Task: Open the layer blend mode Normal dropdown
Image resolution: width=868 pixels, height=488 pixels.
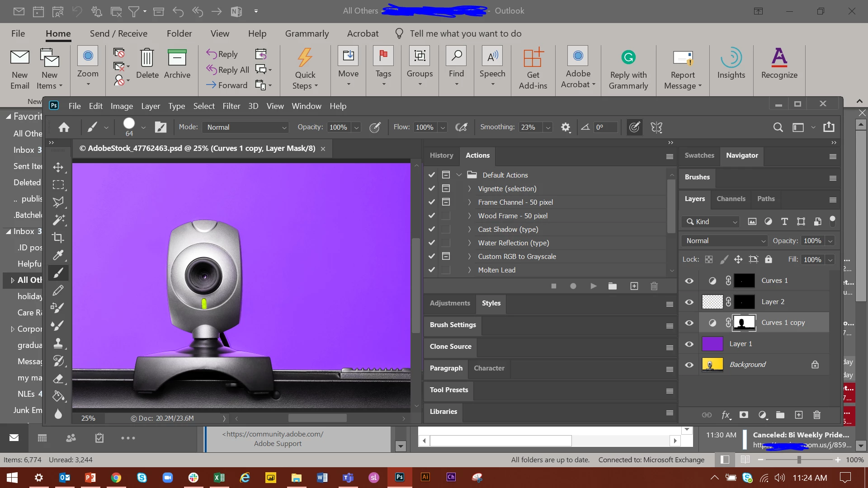Action: click(725, 241)
